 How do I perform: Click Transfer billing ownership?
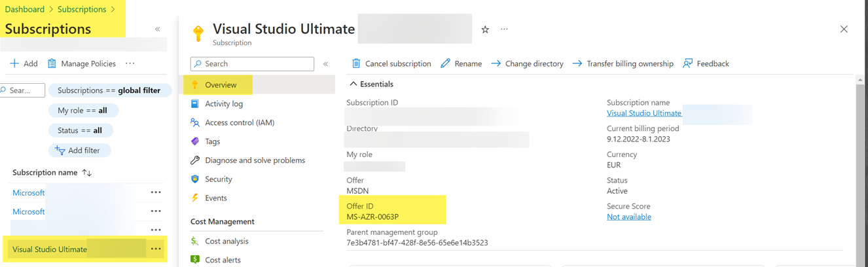click(623, 63)
